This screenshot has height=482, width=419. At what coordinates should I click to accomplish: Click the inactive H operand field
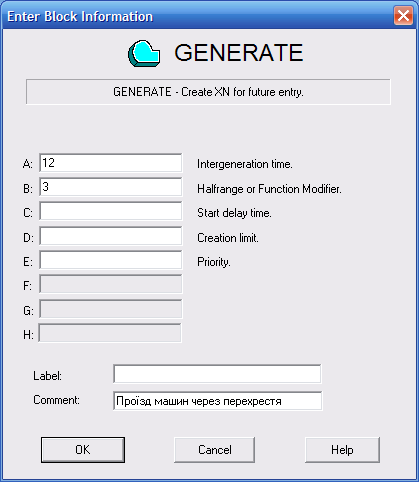[x=110, y=333]
